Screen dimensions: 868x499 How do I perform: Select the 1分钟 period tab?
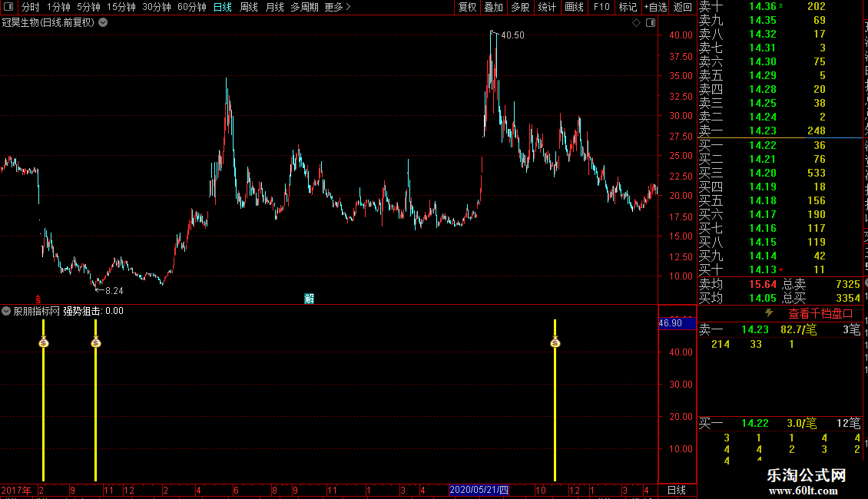click(58, 7)
